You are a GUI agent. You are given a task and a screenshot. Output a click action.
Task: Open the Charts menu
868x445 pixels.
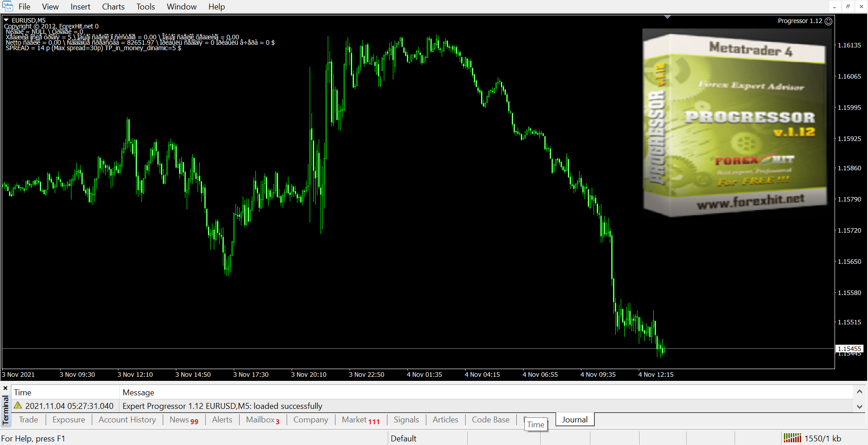pos(113,7)
